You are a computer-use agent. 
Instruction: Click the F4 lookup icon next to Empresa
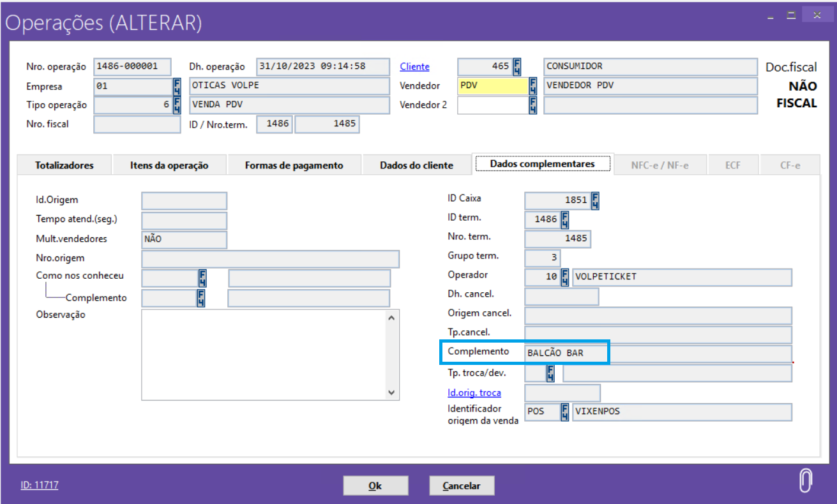click(177, 86)
